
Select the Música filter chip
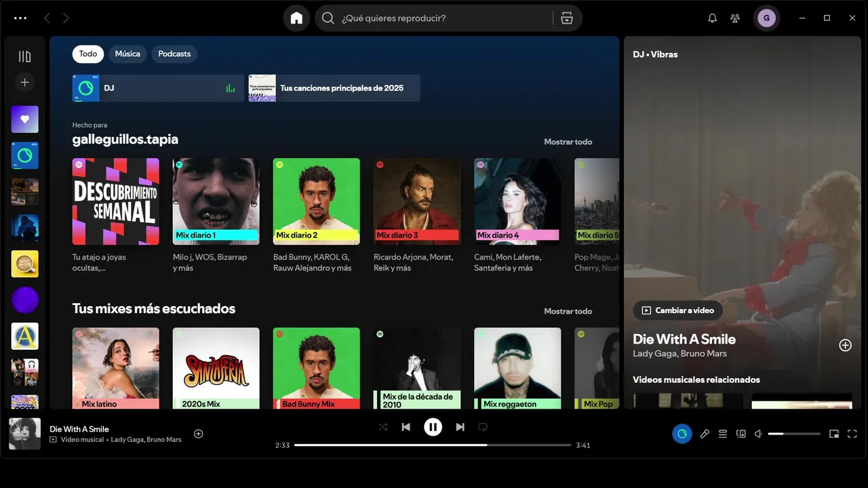[127, 54]
